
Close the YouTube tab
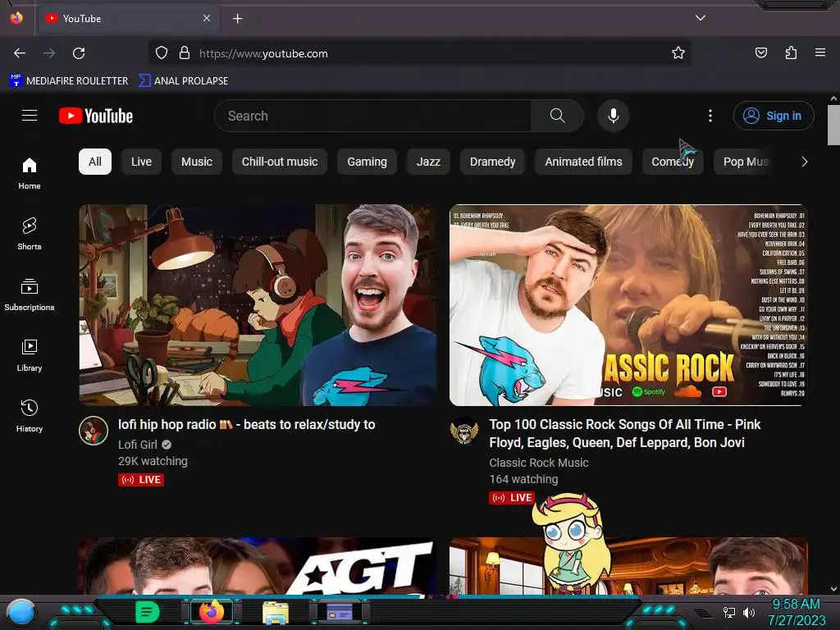coord(207,18)
